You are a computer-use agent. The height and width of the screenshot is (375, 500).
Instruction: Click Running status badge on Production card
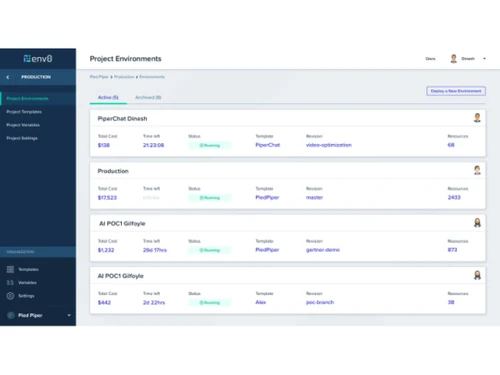coord(210,198)
